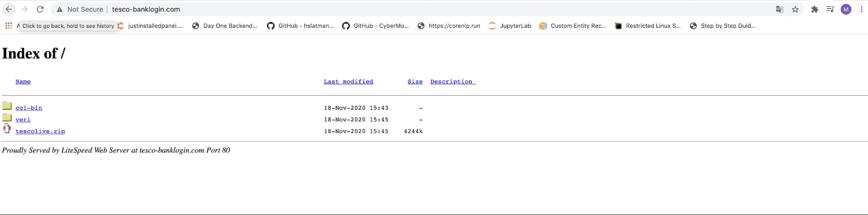Image resolution: width=868 pixels, height=215 pixels.
Task: Open GitHub - CyberMo bookmark
Action: [376, 26]
